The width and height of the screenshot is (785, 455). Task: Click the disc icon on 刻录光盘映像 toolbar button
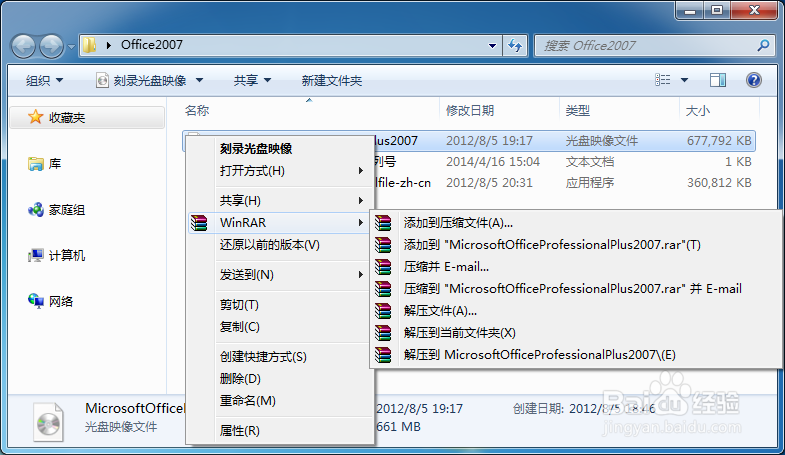coord(102,80)
